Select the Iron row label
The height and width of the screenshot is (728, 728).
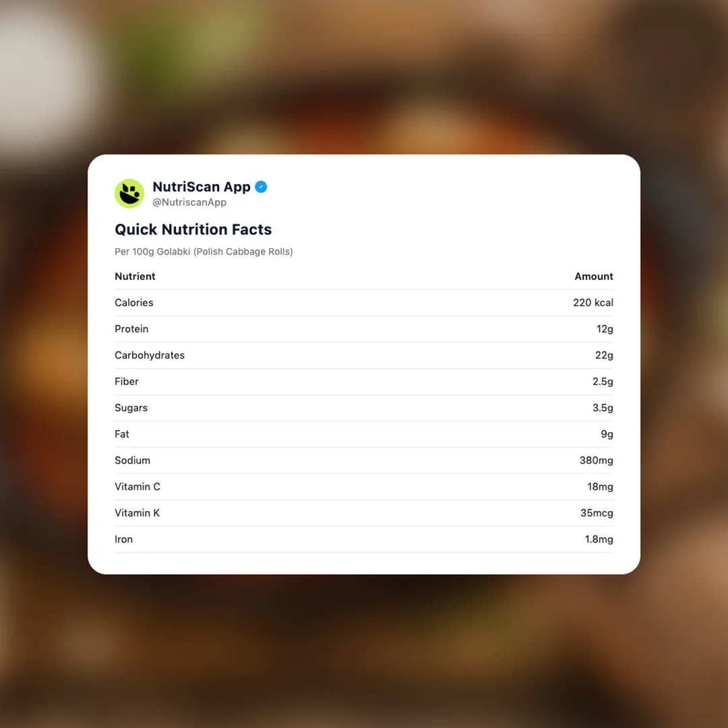123,539
